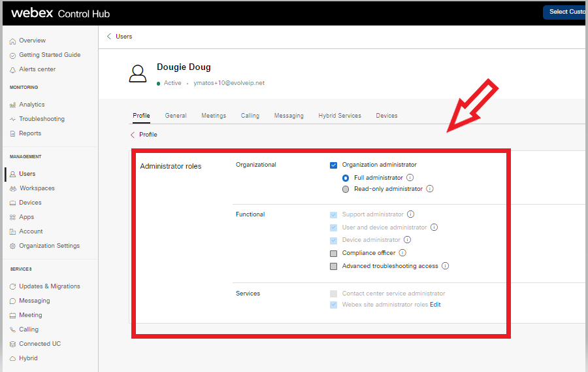Open Alerts center bell icon
588x372 pixels.
(13, 69)
